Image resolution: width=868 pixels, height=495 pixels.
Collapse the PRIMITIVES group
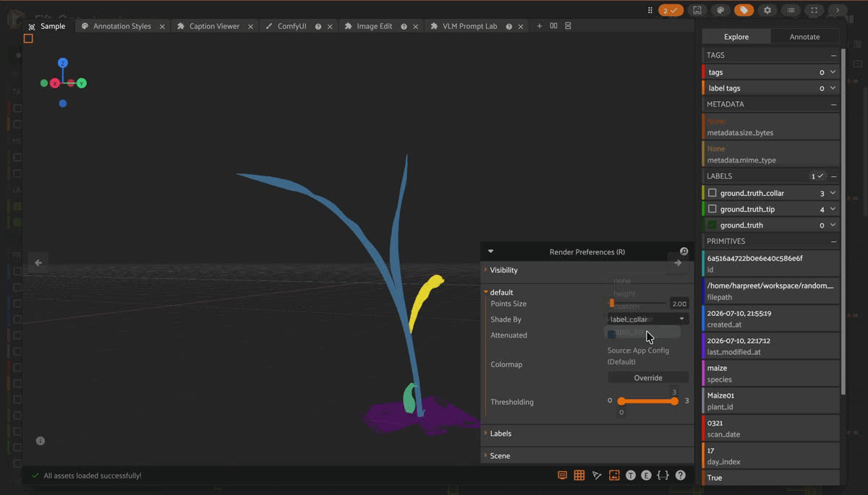833,241
